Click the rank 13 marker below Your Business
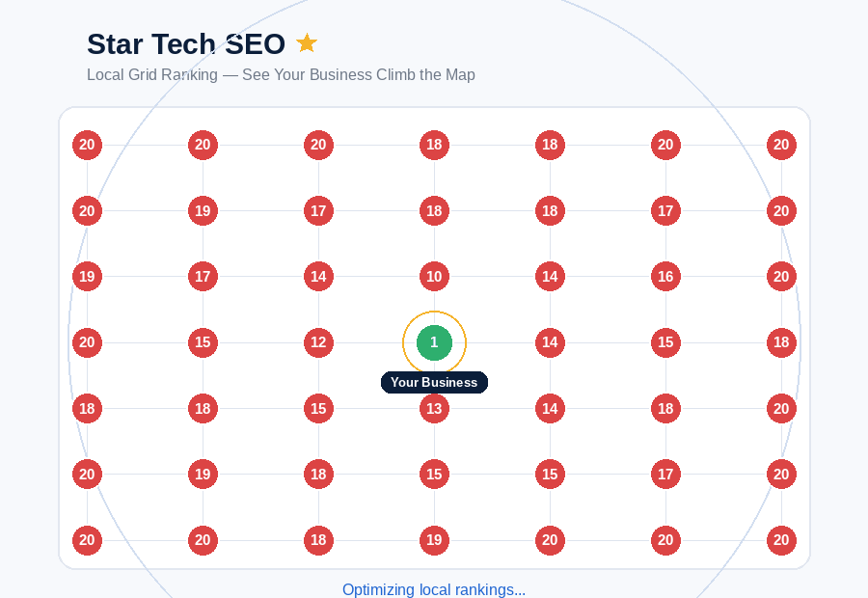 434,409
